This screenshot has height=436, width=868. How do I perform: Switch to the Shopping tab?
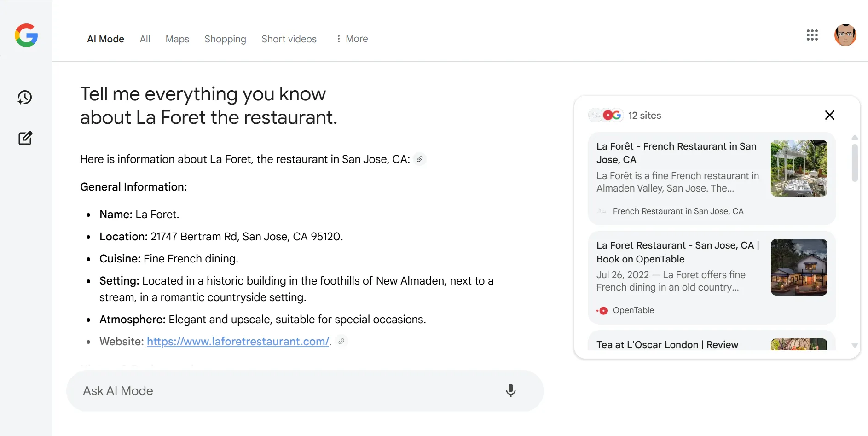225,39
